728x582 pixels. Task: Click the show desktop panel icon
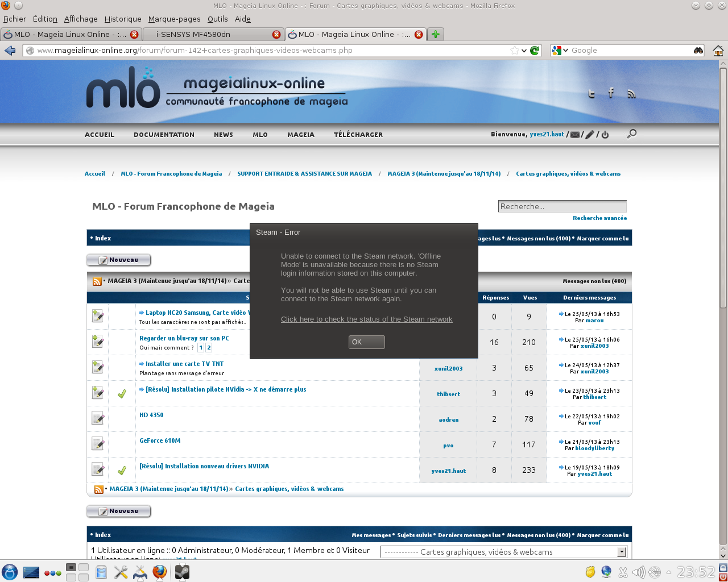31,572
